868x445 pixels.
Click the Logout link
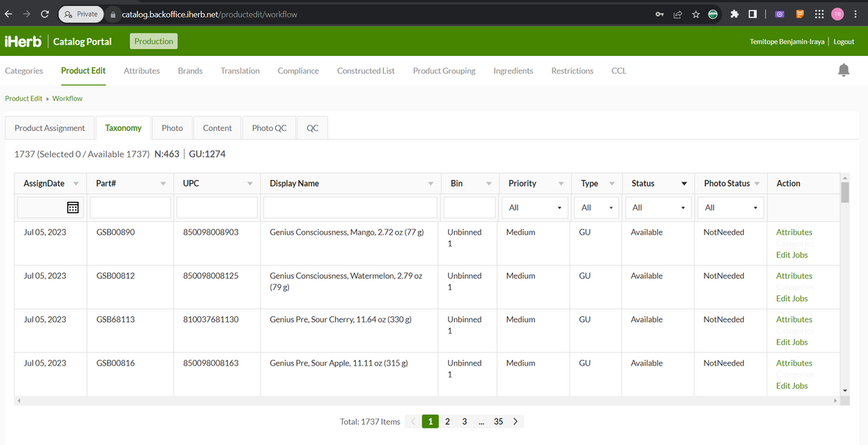844,42
